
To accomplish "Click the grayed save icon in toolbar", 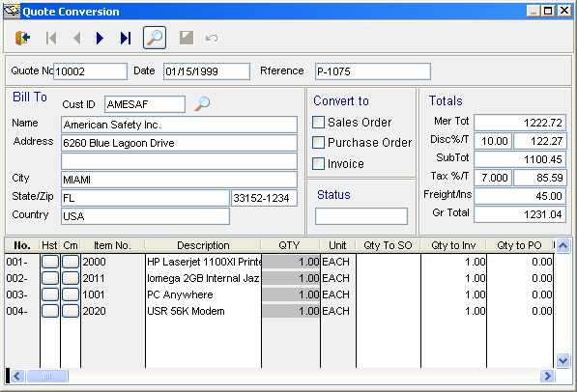I will (187, 38).
